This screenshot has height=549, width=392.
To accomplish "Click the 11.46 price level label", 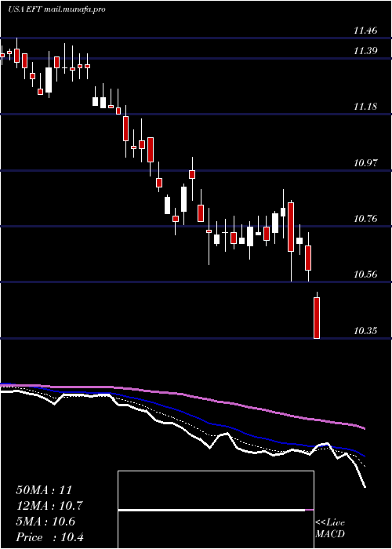I will coord(365,31).
